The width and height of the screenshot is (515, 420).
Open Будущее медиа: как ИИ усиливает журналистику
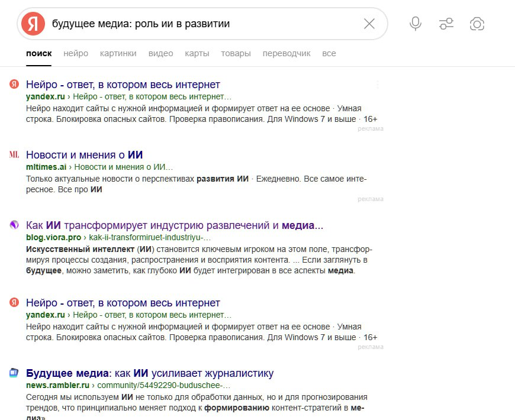(x=149, y=373)
